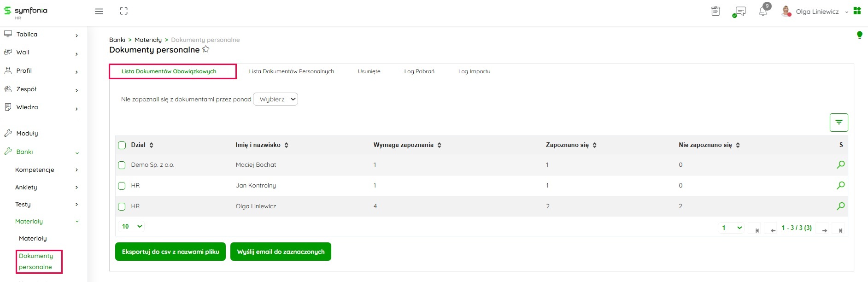868x282 pixels.
Task: Change rows per page dropdown showing 10
Action: [132, 226]
